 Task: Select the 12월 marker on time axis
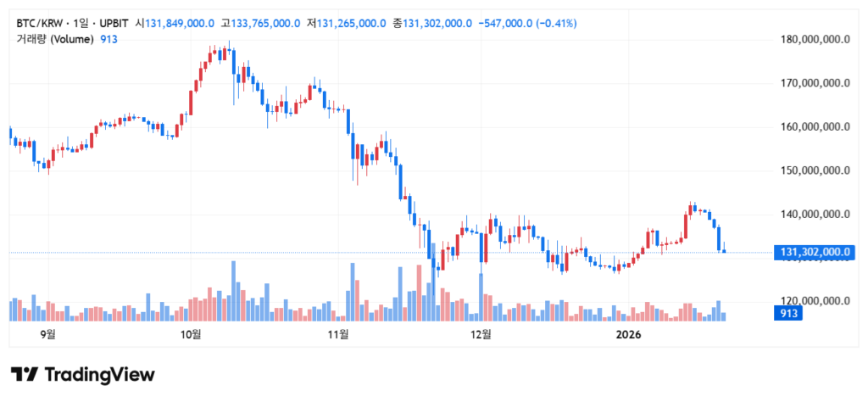click(x=481, y=334)
